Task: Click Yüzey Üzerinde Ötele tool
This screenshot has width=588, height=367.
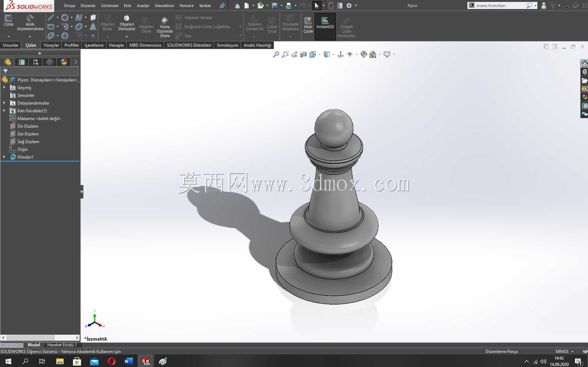Action: [165, 27]
